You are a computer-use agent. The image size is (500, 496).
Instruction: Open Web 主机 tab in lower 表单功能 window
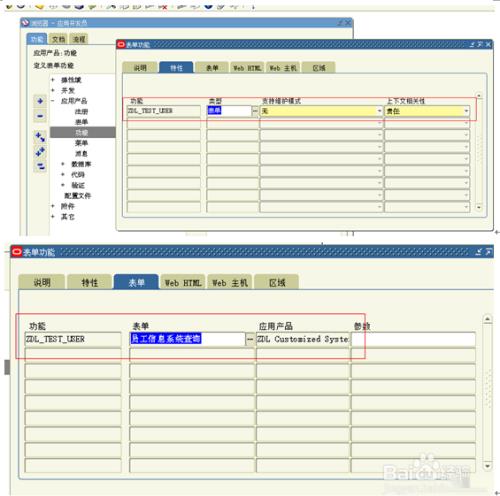coord(230,282)
